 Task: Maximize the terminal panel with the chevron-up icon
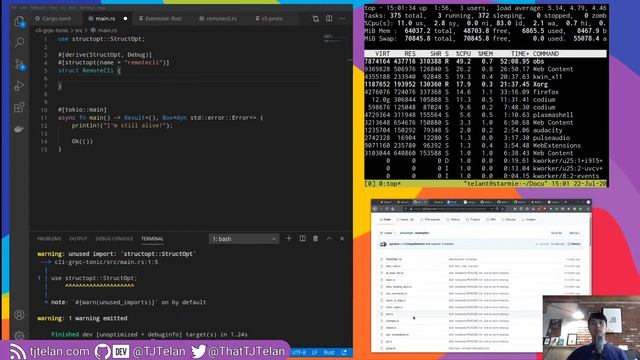[329, 238]
